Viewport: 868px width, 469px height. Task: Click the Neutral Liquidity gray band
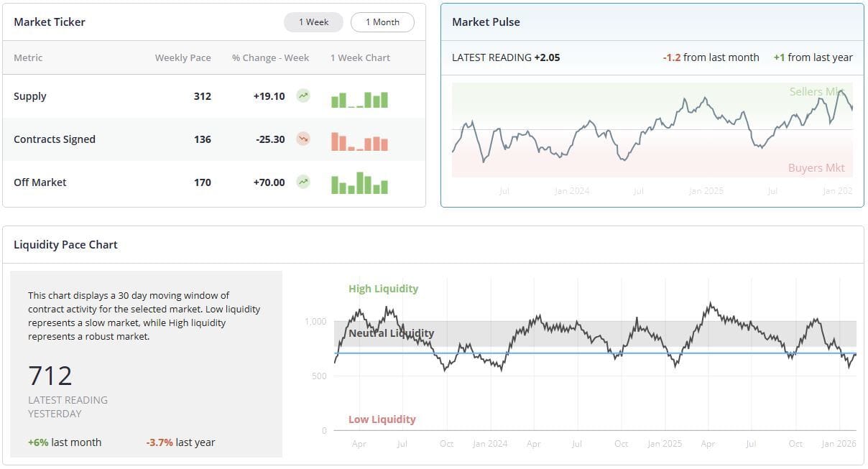[595, 334]
